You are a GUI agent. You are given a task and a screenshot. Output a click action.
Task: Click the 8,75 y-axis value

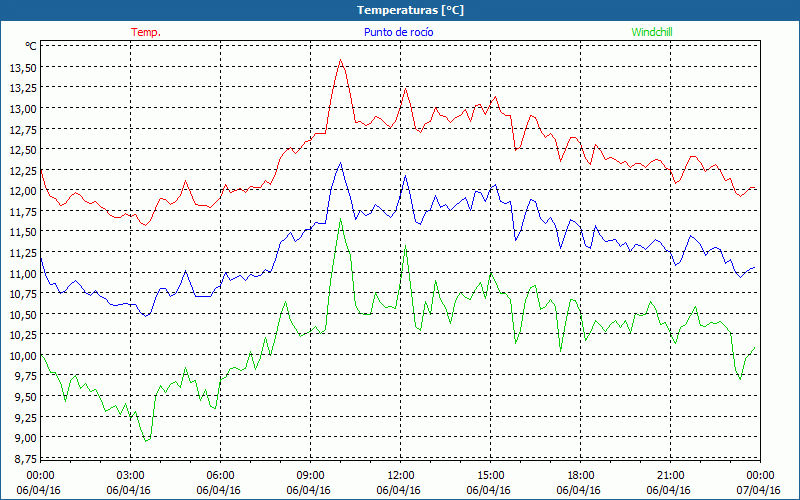pos(25,458)
